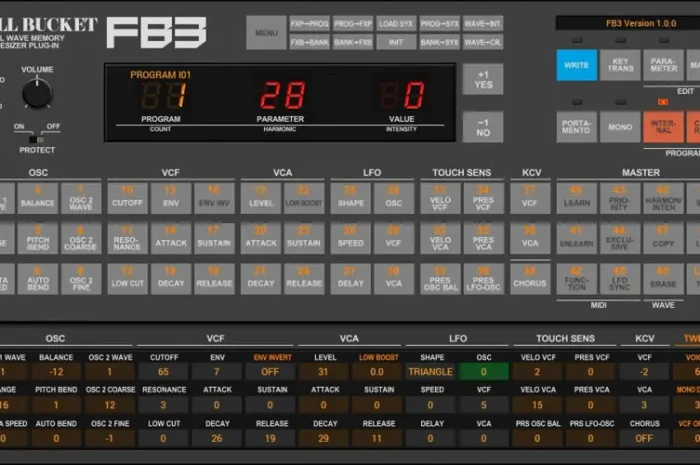
Task: Click the CUTOFF value 65 field
Action: 163,372
